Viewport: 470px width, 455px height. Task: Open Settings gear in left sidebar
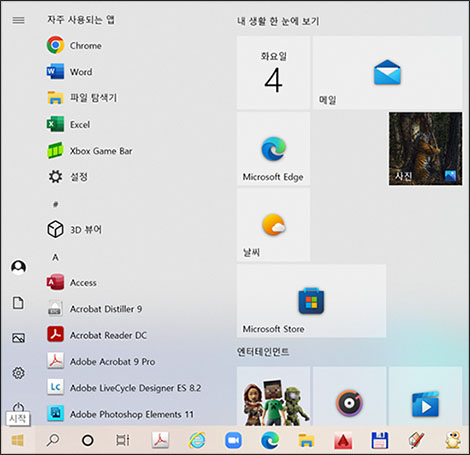(x=18, y=373)
